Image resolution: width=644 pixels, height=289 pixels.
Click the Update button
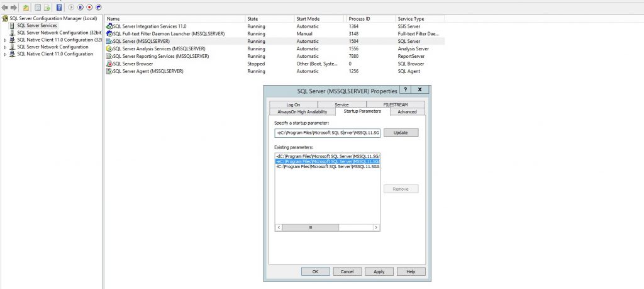pyautogui.click(x=401, y=133)
